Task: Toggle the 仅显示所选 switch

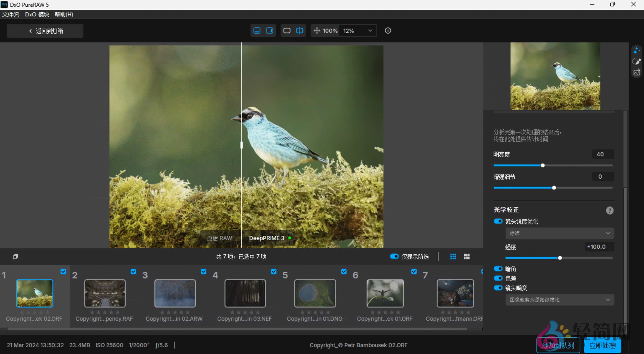Action: click(x=394, y=257)
